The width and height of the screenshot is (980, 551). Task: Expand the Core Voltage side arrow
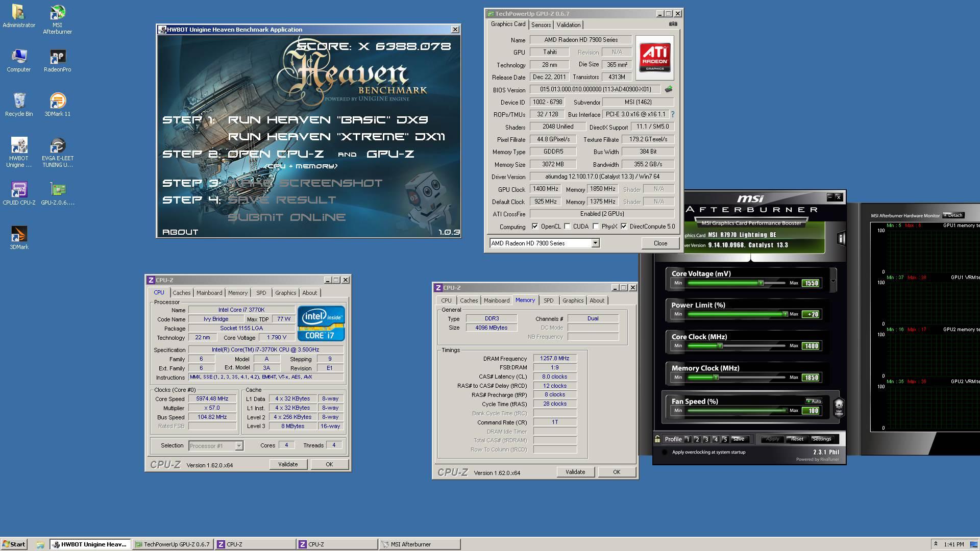pos(833,281)
